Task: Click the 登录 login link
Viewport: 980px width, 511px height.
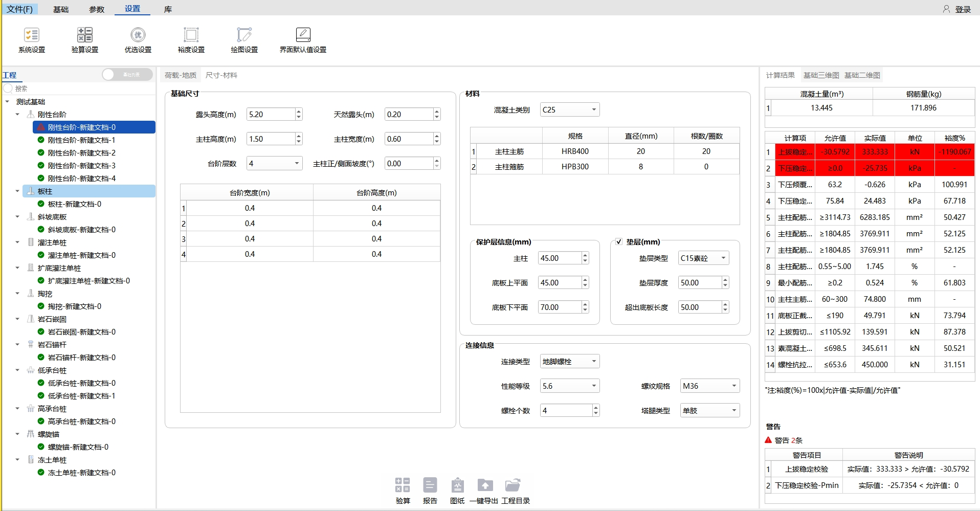Action: tap(957, 9)
